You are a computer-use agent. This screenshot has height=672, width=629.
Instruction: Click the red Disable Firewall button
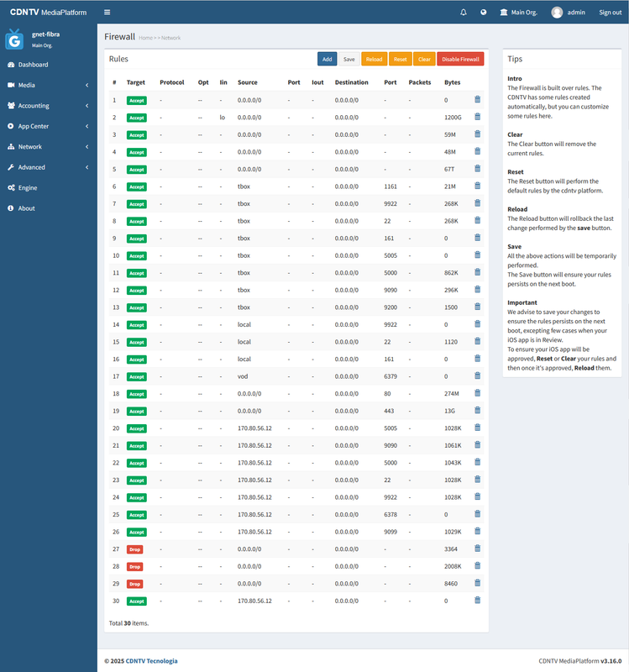tap(460, 59)
